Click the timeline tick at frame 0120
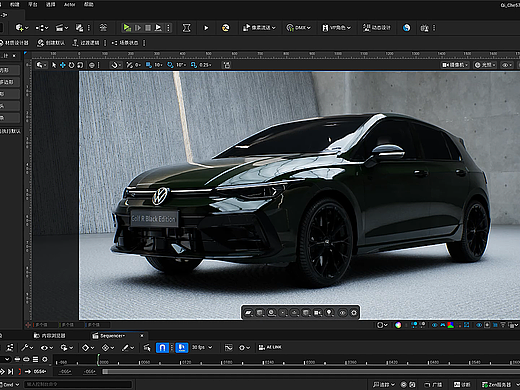The image size is (520, 390). coord(181,362)
